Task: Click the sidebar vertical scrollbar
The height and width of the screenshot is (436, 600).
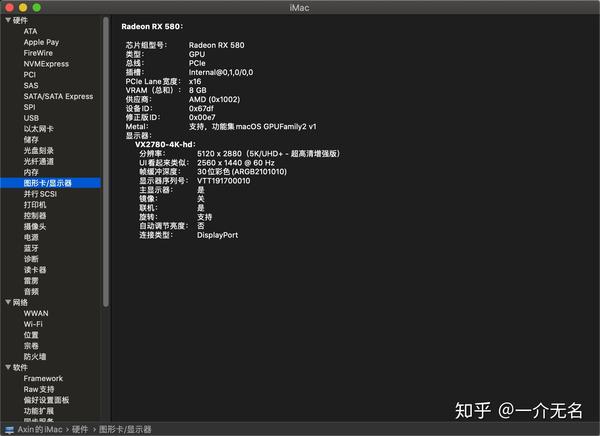Action: pyautogui.click(x=106, y=162)
